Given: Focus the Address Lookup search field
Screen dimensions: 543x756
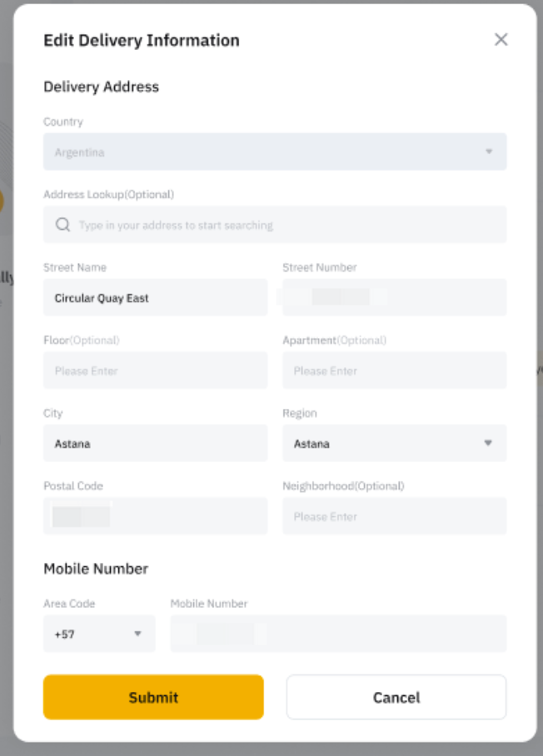Looking at the screenshot, I should (283, 225).
